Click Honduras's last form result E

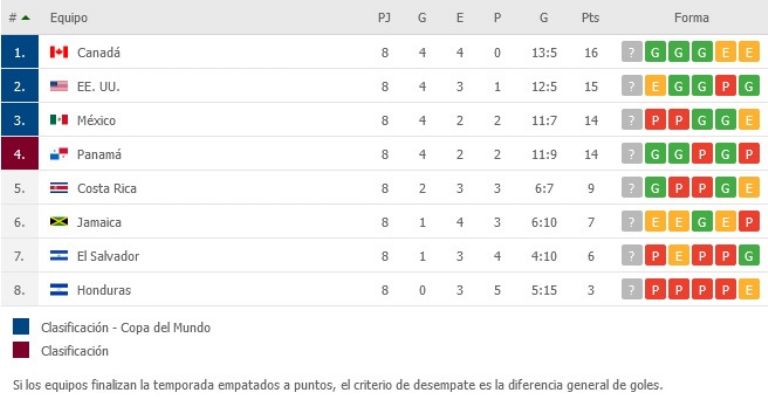[749, 289]
